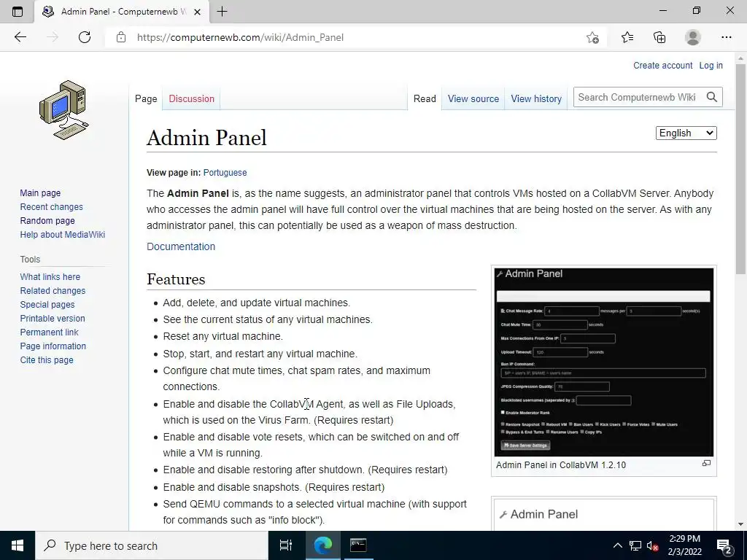Click the Create account link

[662, 65]
